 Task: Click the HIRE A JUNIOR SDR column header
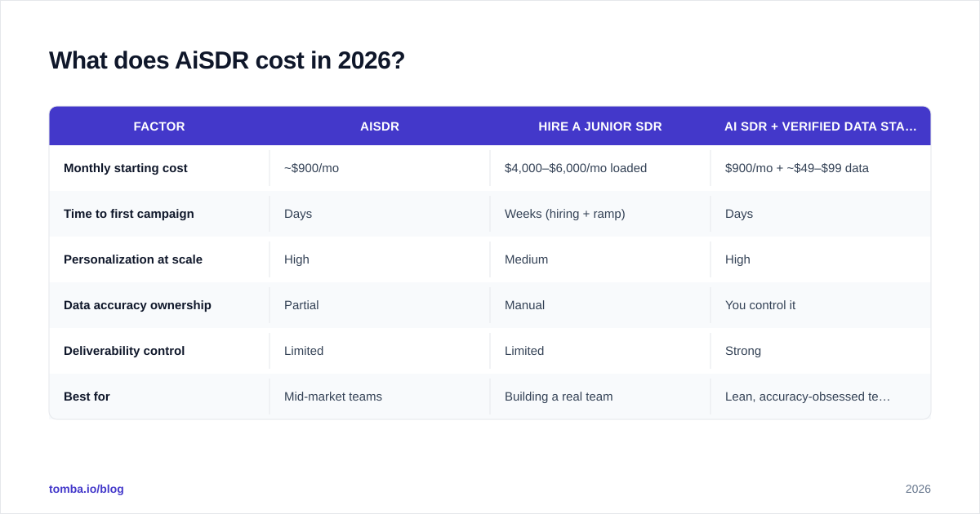coord(600,126)
